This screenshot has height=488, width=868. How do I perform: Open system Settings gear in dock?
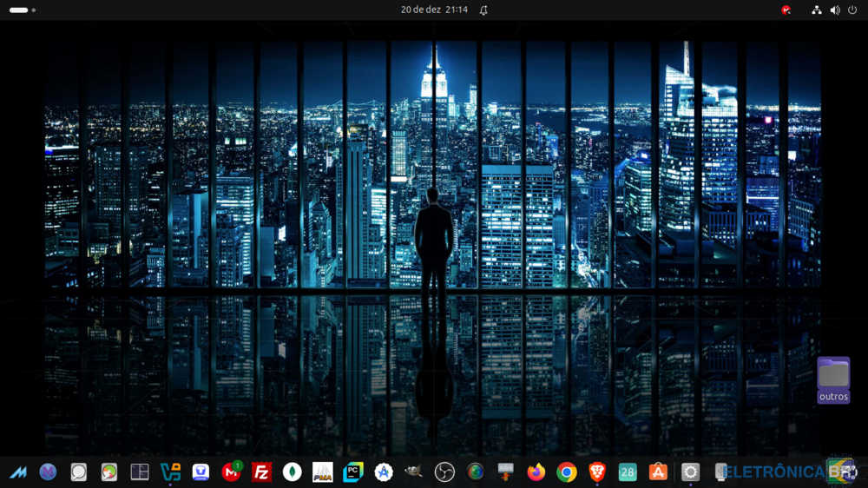pyautogui.click(x=690, y=472)
